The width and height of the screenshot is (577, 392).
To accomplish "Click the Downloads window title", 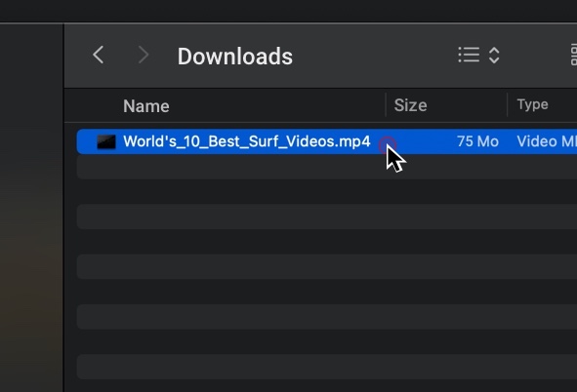I will click(234, 57).
